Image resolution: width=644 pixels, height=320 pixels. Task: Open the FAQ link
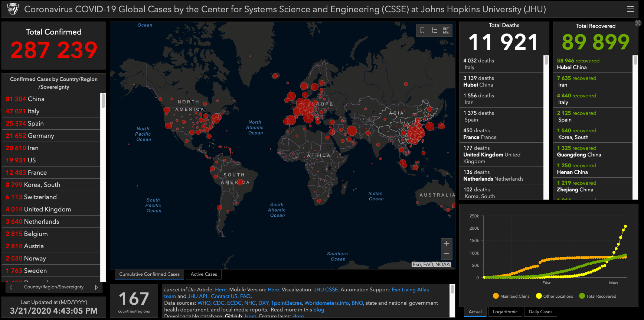(x=245, y=296)
